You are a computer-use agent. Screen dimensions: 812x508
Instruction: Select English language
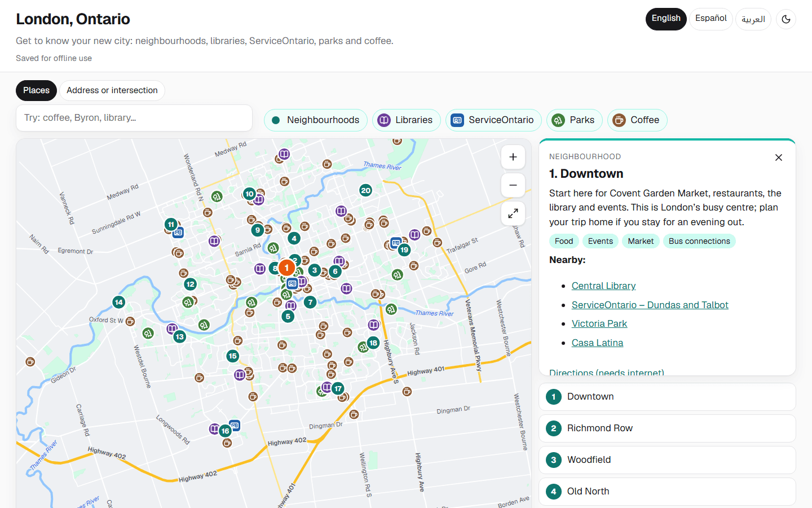pos(666,19)
